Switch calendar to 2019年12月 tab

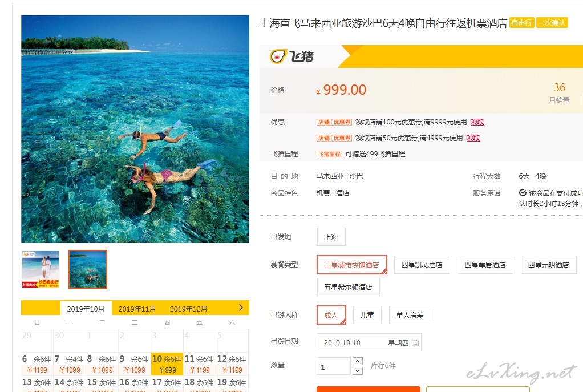(x=188, y=309)
